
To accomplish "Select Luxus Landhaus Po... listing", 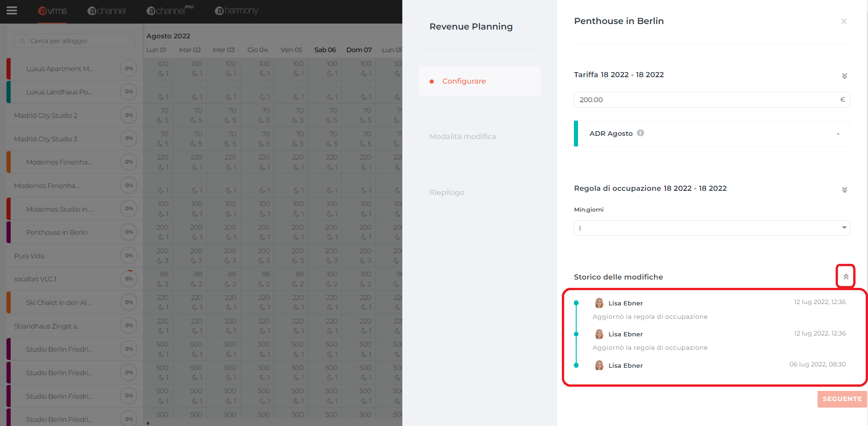I will 59,92.
